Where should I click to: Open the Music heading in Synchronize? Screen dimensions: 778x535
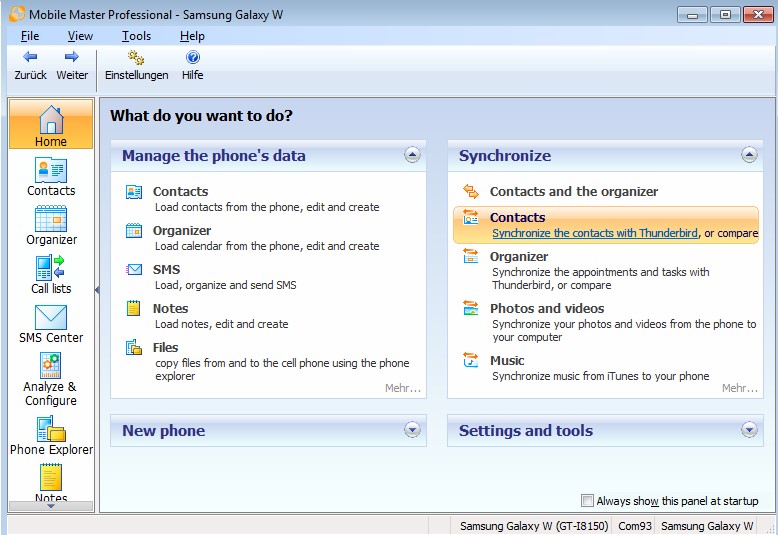pos(507,360)
